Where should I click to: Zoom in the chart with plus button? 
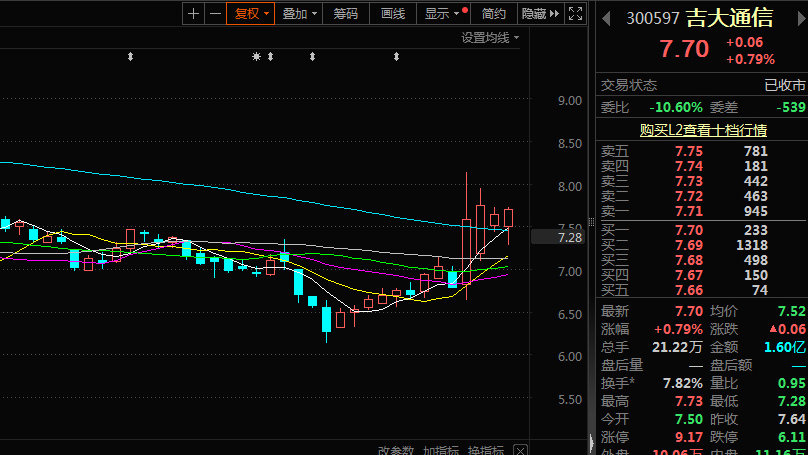[193, 13]
